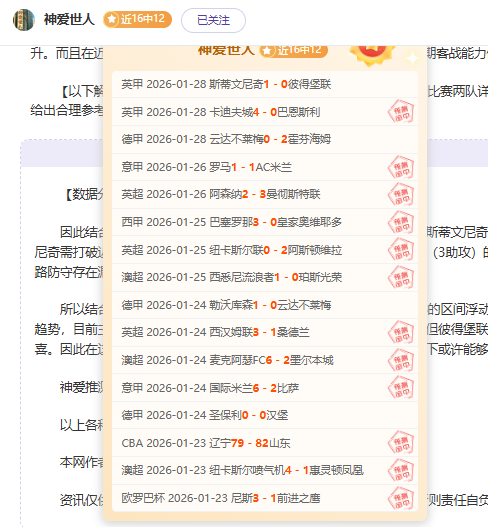Select the 纽卡斯尔联 0-2 阿斯顿维拉 row
The image size is (488, 527).
265,250
